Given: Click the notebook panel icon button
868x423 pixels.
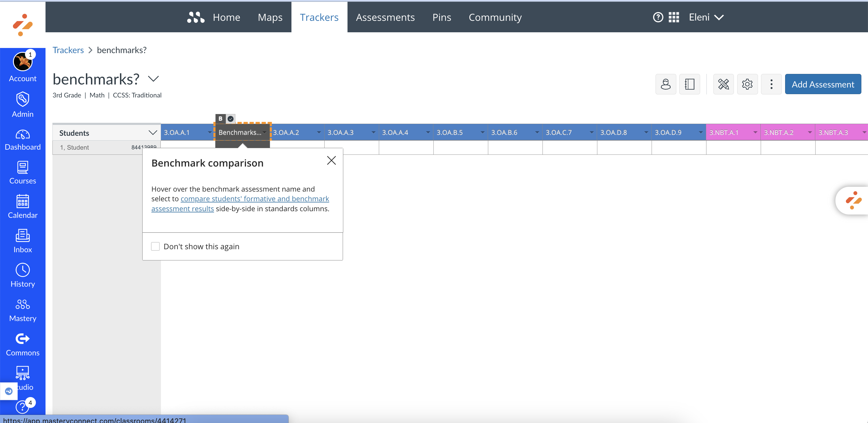Looking at the screenshot, I should click(689, 84).
